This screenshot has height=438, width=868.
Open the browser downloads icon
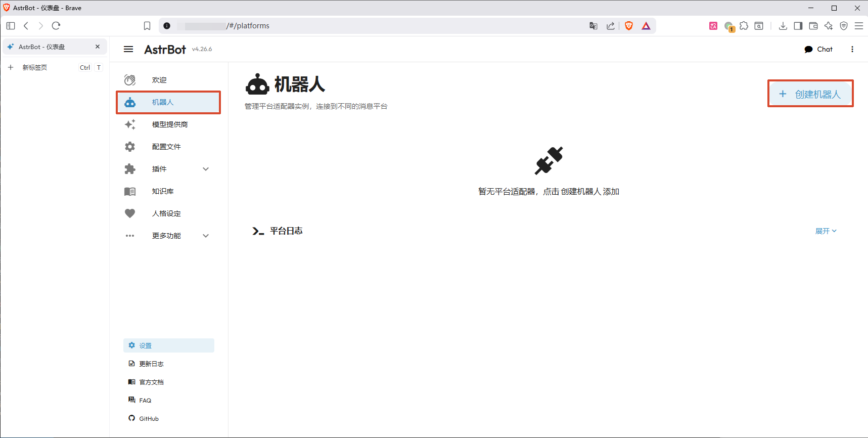pos(783,26)
